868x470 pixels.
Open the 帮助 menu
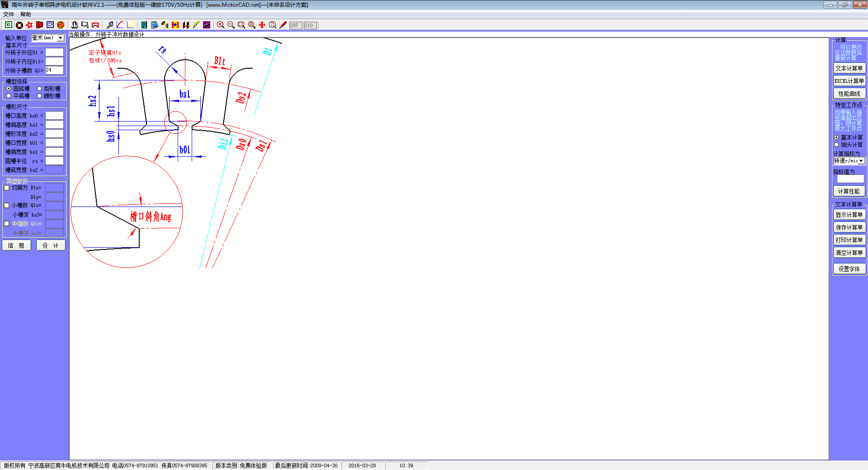(x=25, y=14)
